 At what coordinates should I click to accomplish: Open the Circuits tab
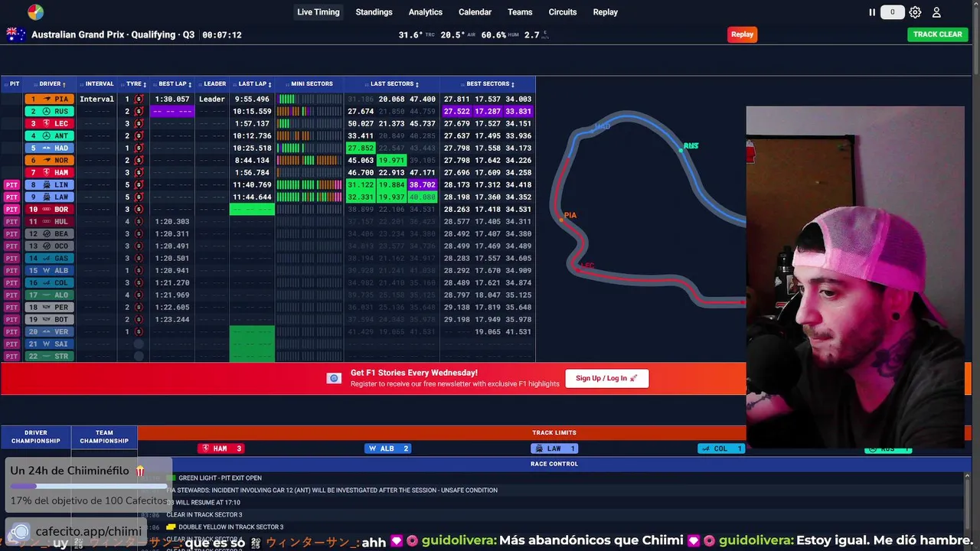pos(562,12)
